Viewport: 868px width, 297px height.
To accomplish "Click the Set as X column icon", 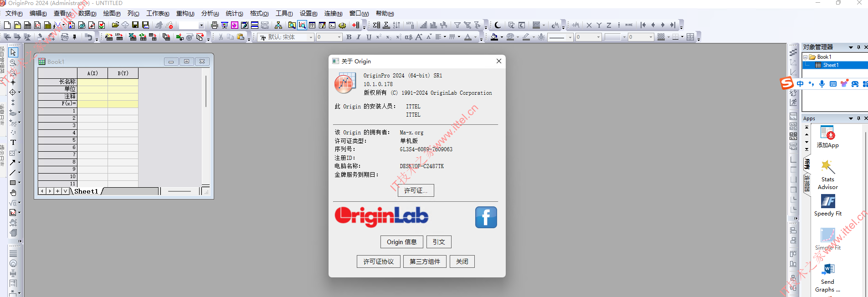I will click(x=589, y=25).
